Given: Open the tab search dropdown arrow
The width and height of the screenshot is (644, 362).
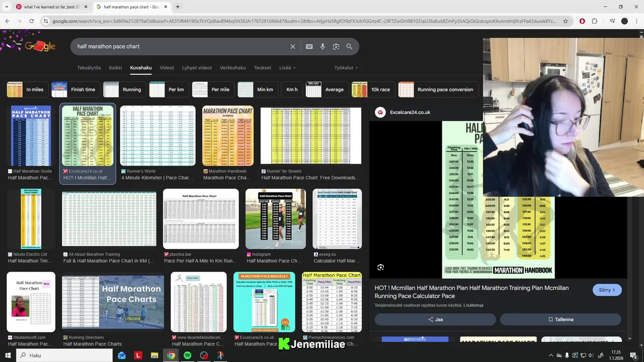Looking at the screenshot, I should (x=7, y=7).
